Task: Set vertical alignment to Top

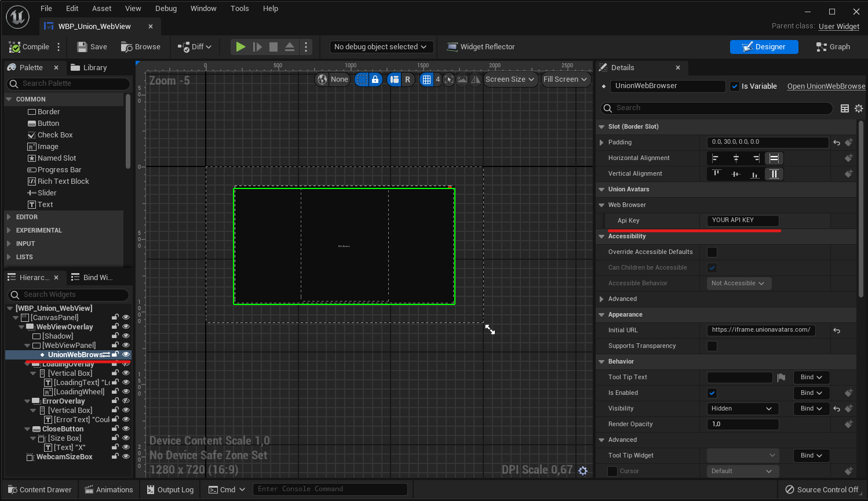Action: 717,174
